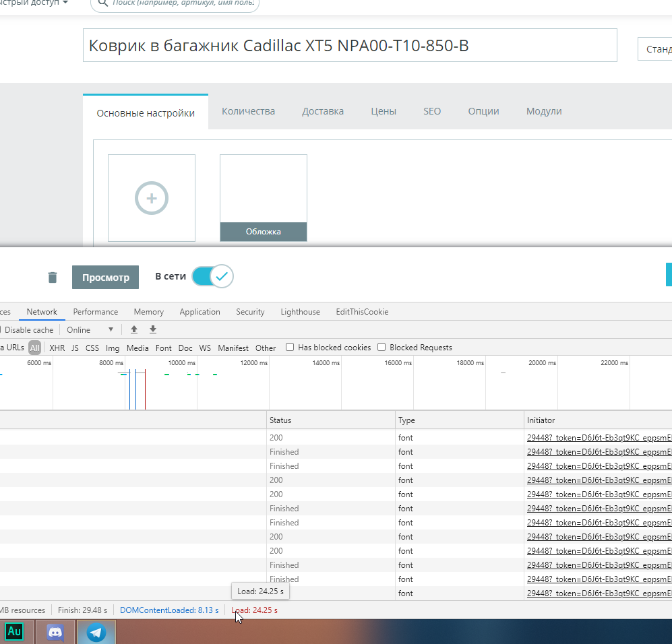Open the quick access dropdown

click(34, 3)
